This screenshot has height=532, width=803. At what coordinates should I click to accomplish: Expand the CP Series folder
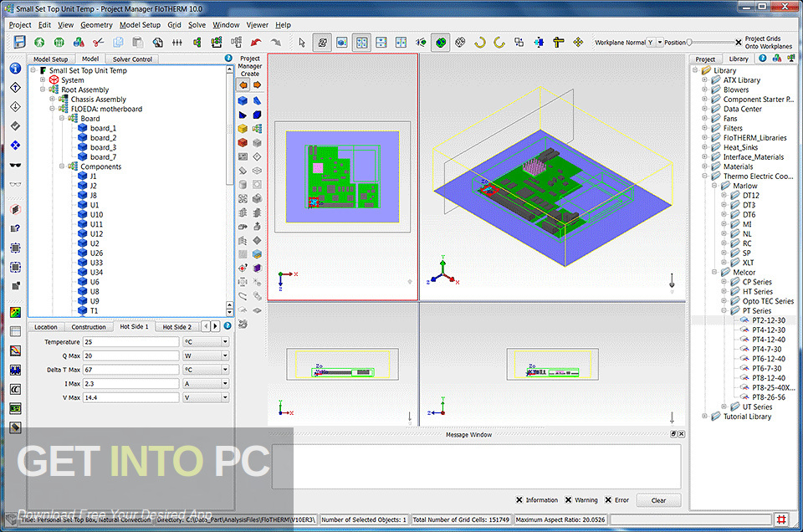[724, 282]
